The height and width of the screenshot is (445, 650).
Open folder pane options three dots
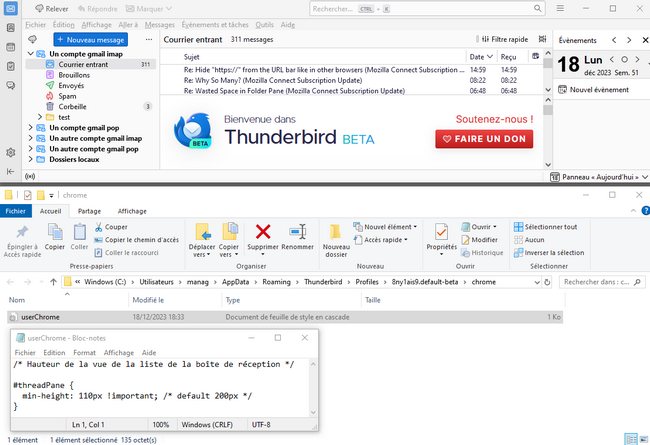pos(149,39)
